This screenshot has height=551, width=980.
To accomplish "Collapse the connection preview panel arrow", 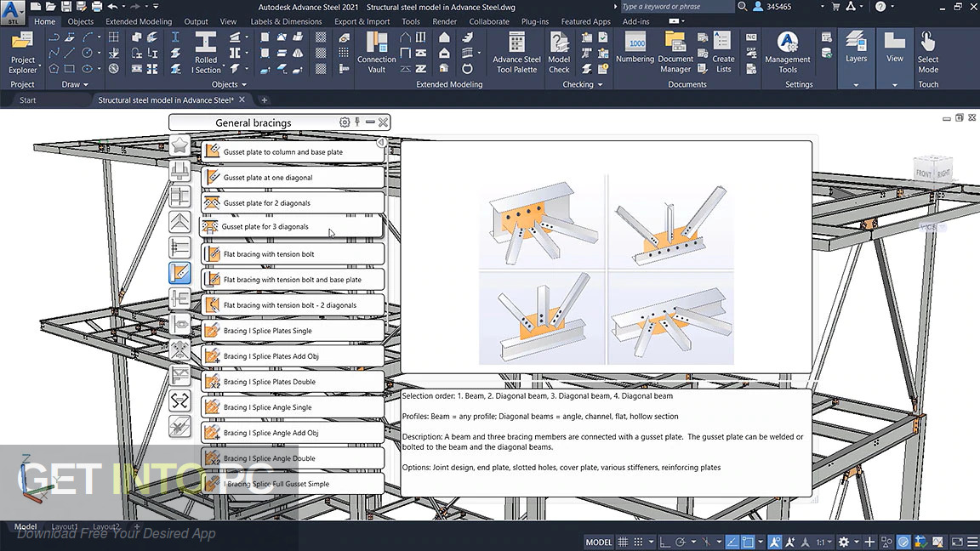I will [x=380, y=143].
